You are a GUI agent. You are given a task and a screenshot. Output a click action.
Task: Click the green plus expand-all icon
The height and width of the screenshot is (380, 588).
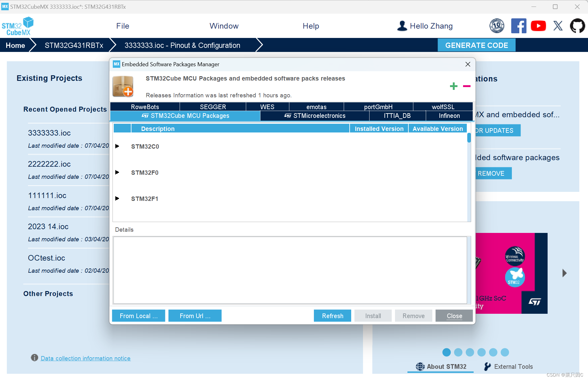coord(453,86)
